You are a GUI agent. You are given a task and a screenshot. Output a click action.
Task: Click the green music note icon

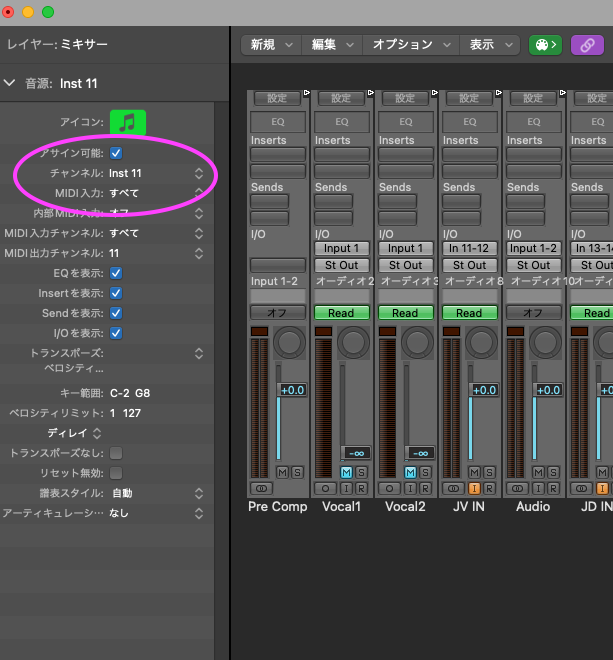[127, 122]
